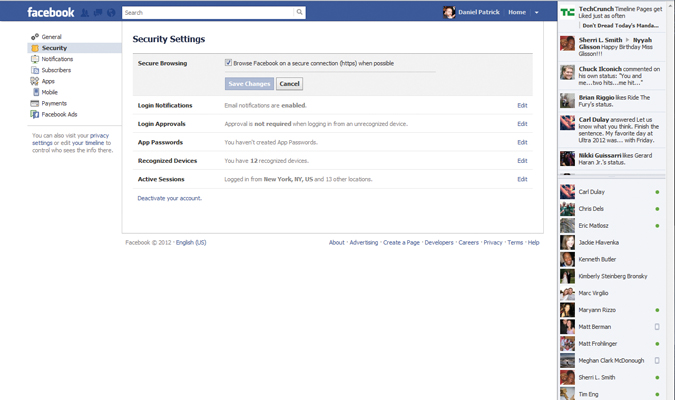Click the search magnifier icon

click(x=299, y=13)
